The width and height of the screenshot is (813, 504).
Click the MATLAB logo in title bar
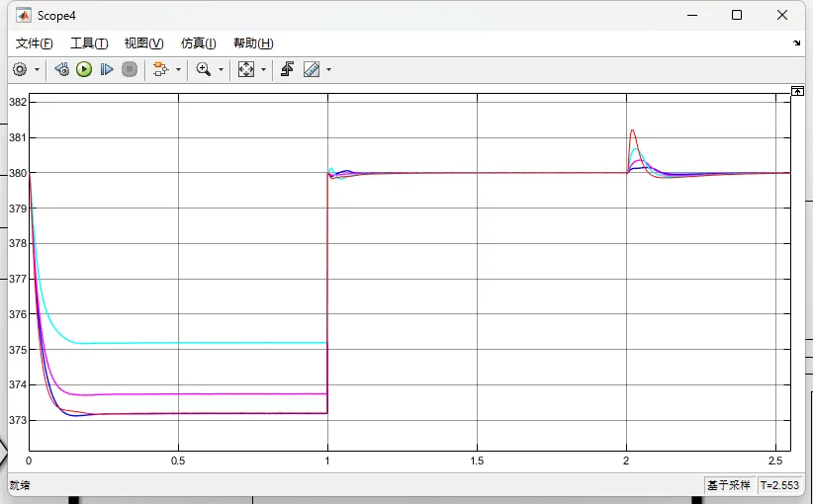(x=24, y=16)
